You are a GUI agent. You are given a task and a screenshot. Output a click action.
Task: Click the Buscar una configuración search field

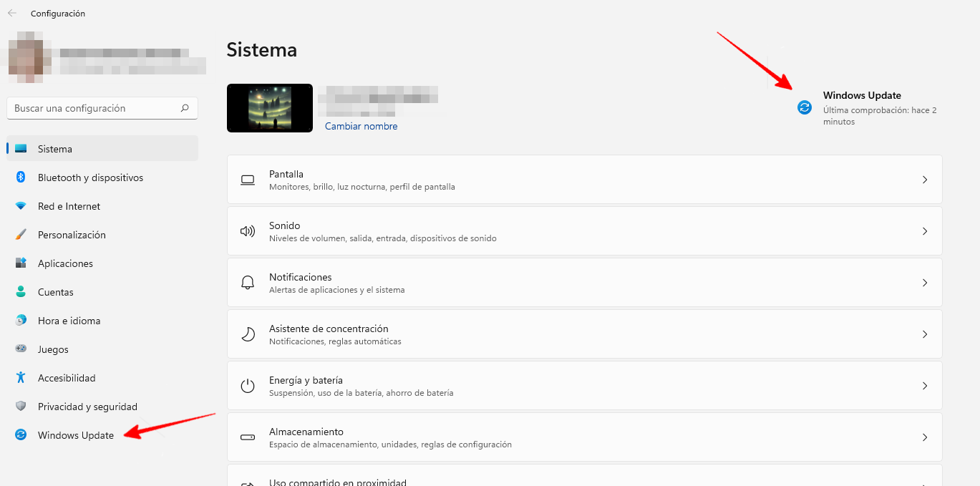coord(93,109)
